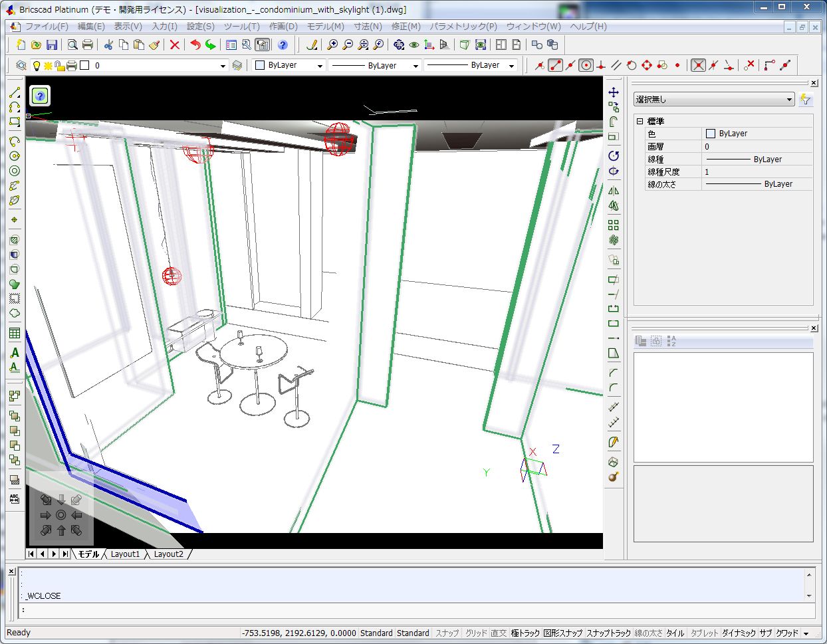Select the Mirror tool in modify toolbar
Viewport: 827px width, 644px height.
(614, 191)
